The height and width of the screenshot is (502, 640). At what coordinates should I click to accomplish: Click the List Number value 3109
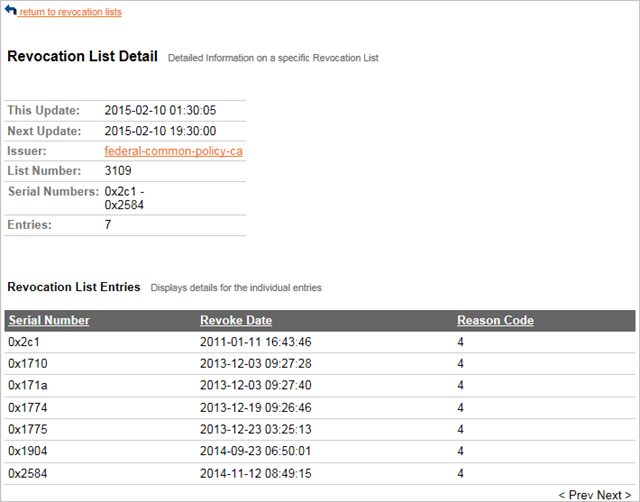[118, 171]
